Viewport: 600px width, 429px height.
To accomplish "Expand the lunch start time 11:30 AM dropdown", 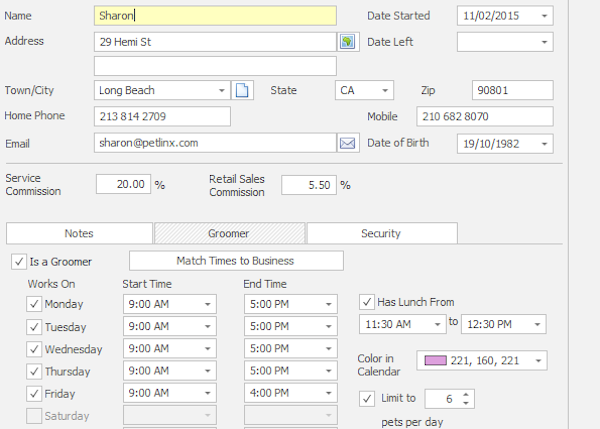I will (x=437, y=324).
